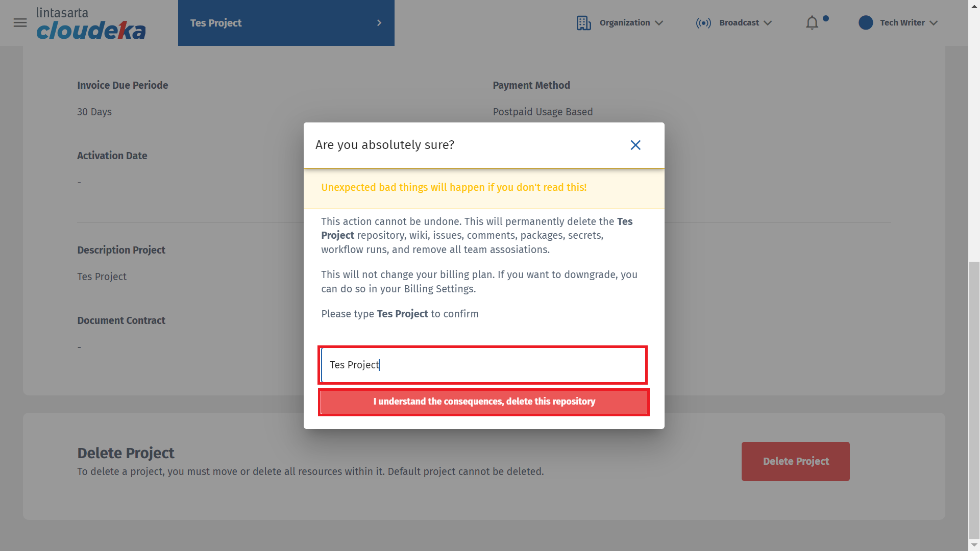Click the Organization building icon
The image size is (980, 551).
click(x=583, y=23)
